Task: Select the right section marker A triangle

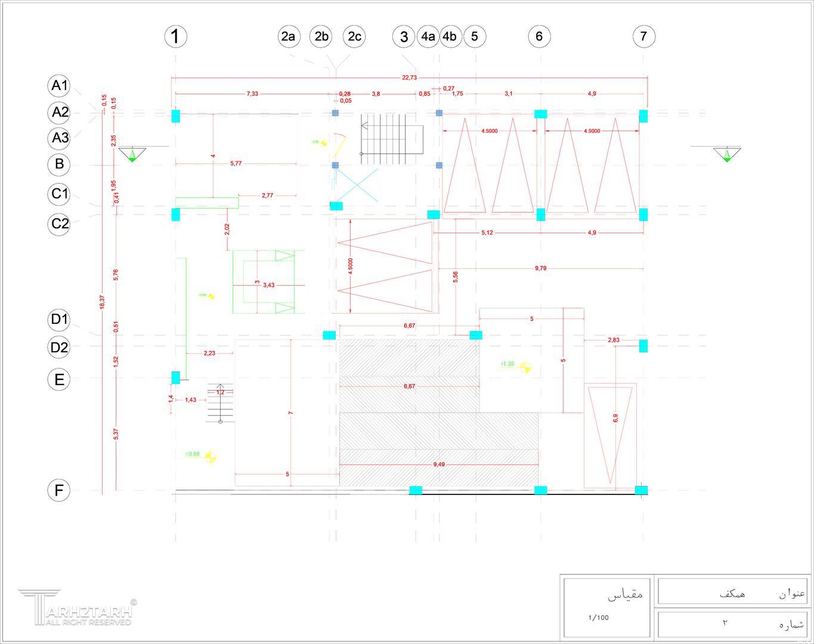Action: click(727, 155)
